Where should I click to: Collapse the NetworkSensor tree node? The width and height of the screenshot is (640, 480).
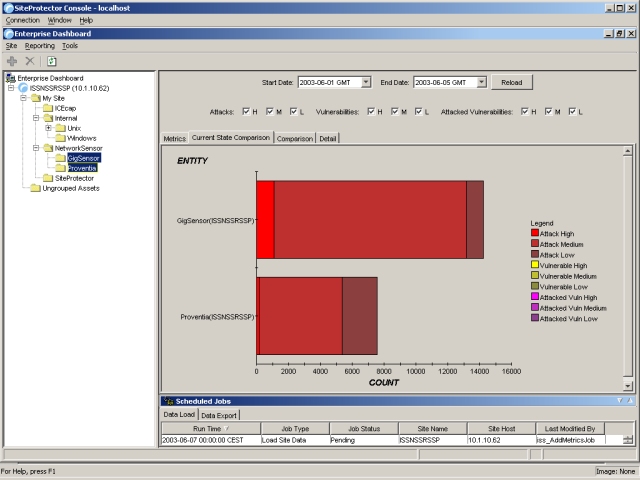tap(36, 148)
